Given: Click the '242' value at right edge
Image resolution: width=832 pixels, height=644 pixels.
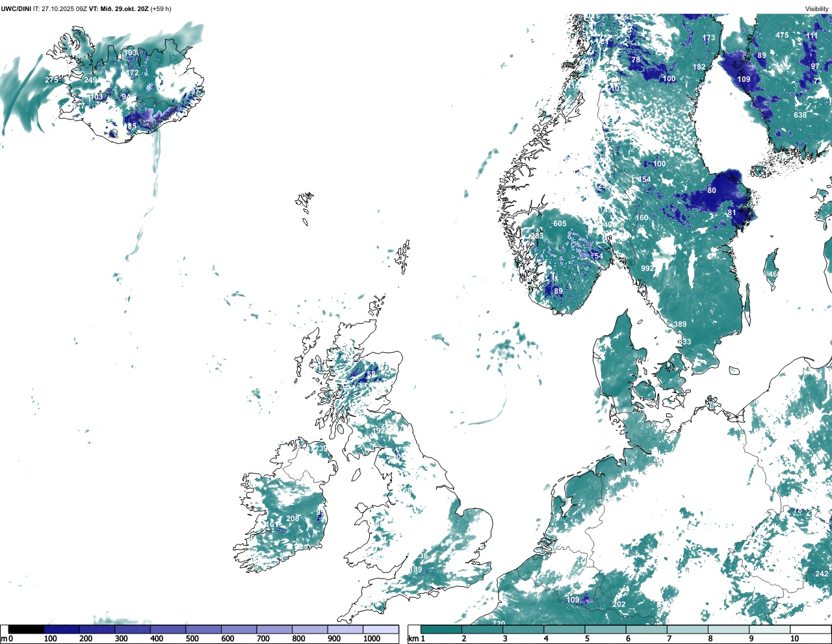Looking at the screenshot, I should coord(822,574).
